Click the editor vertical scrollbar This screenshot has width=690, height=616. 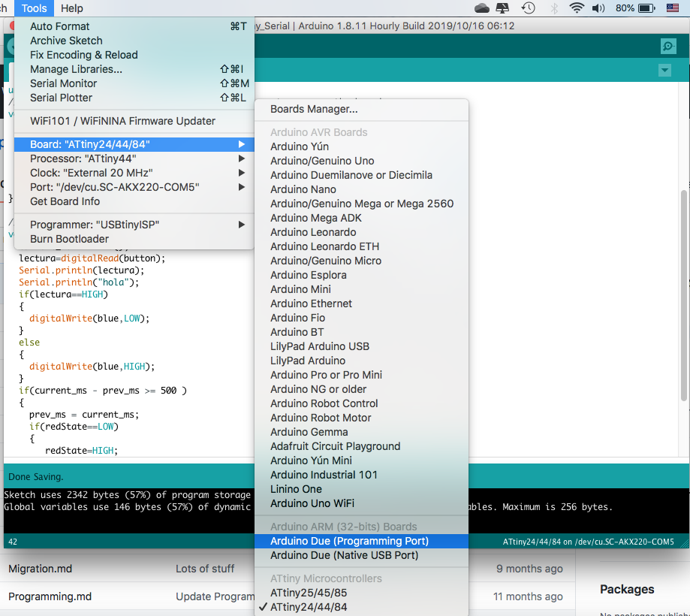point(683,295)
